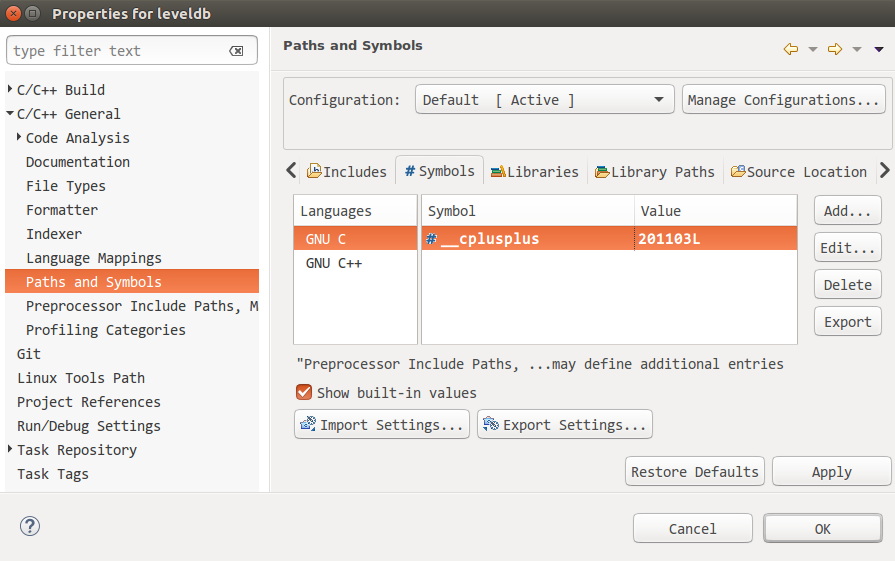The image size is (895, 561).
Task: Click the forward navigation arrow icon
Action: pyautogui.click(x=834, y=49)
